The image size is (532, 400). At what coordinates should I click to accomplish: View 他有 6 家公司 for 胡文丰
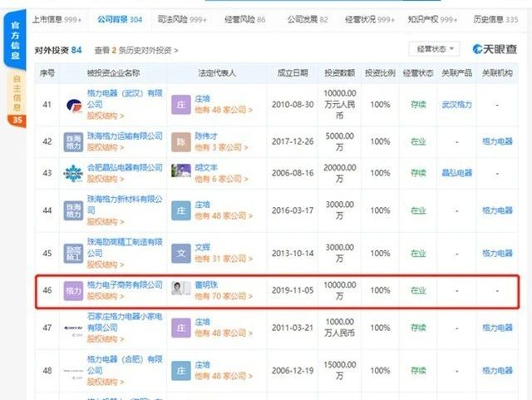pos(222,179)
